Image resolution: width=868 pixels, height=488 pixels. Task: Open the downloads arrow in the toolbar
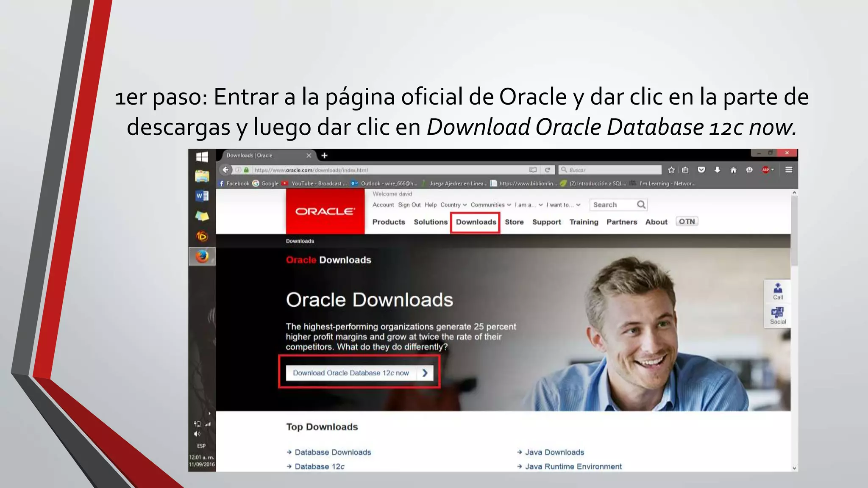[x=717, y=170]
